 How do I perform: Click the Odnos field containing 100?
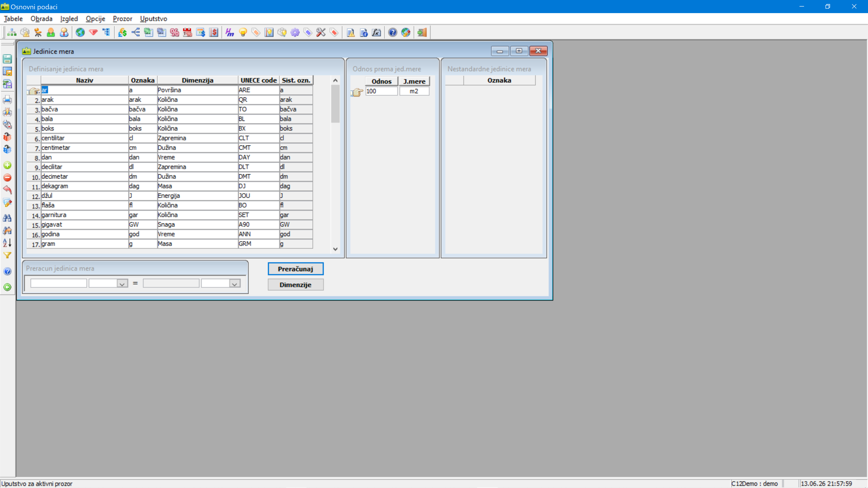tap(381, 91)
